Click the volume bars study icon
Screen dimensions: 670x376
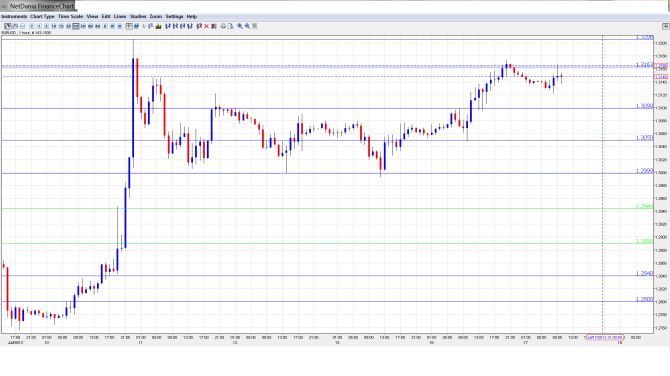(159, 26)
